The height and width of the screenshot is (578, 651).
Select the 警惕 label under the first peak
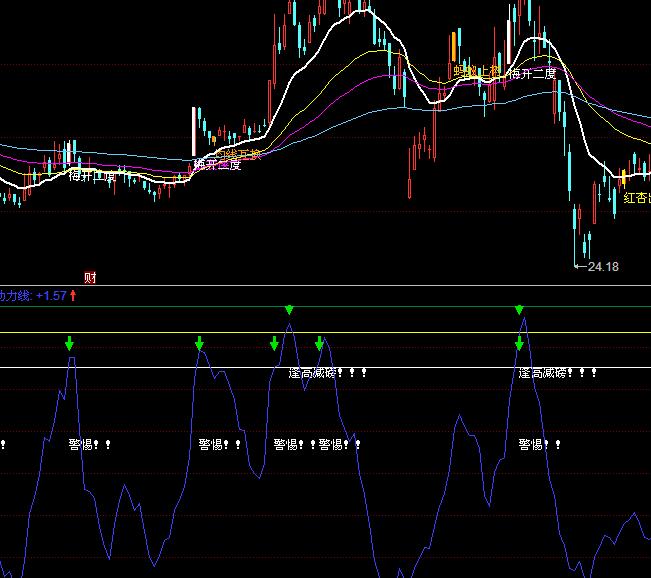tap(82, 444)
